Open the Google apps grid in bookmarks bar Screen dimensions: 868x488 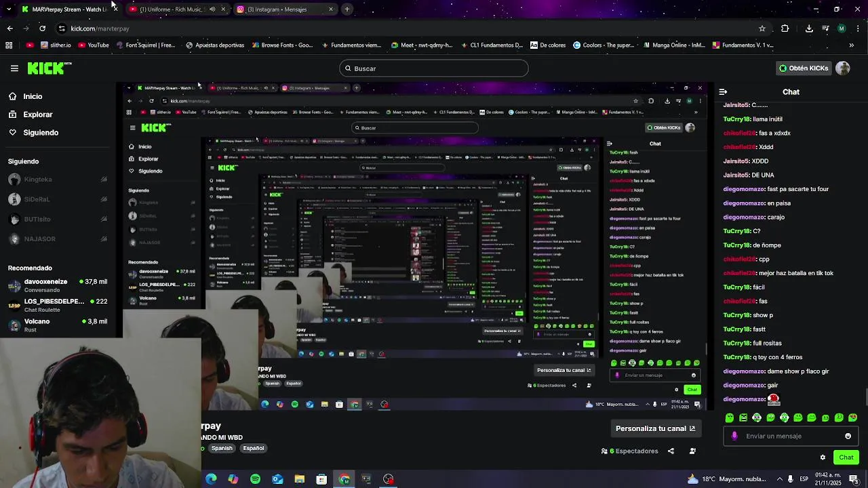9,45
